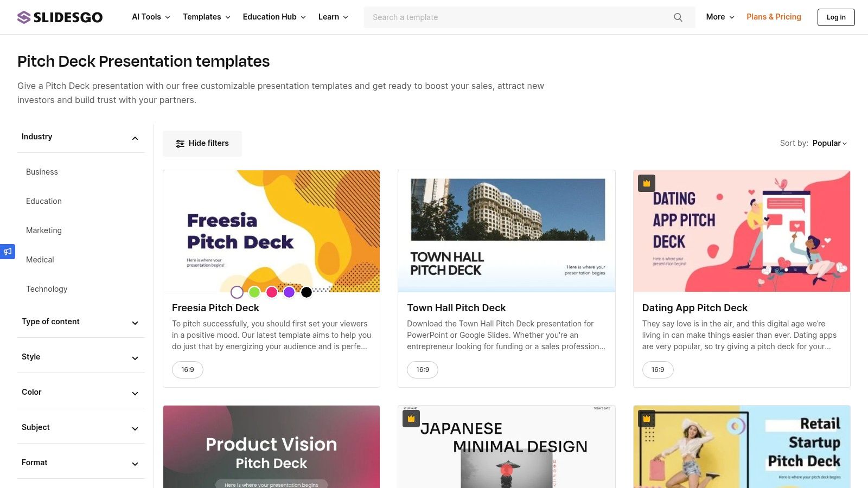Select the Business industry filter
This screenshot has height=488, width=868.
click(x=42, y=172)
